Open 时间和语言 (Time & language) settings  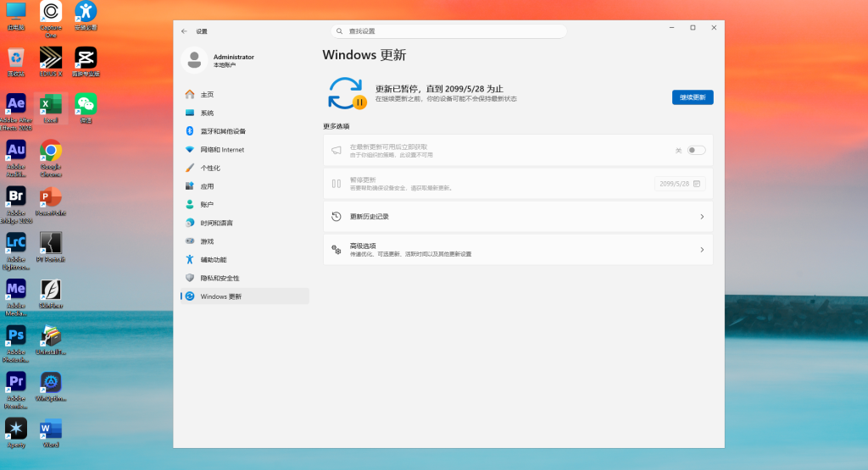pos(245,223)
